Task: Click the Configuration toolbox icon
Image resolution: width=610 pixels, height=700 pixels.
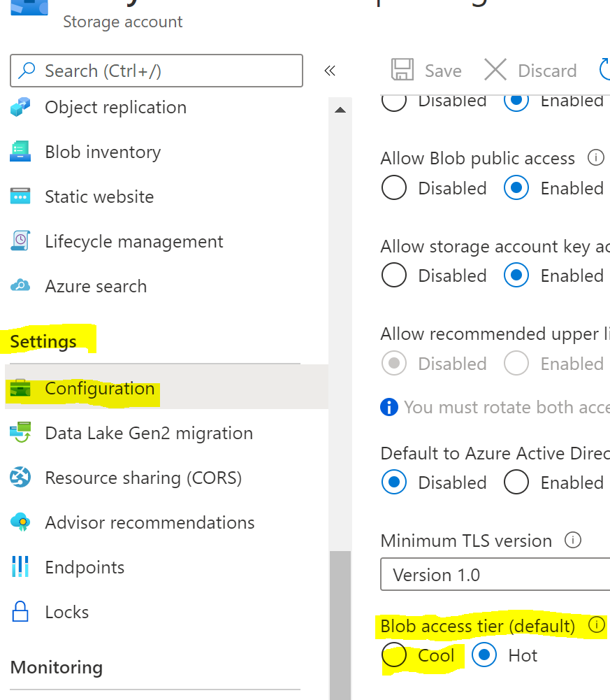Action: tap(20, 388)
